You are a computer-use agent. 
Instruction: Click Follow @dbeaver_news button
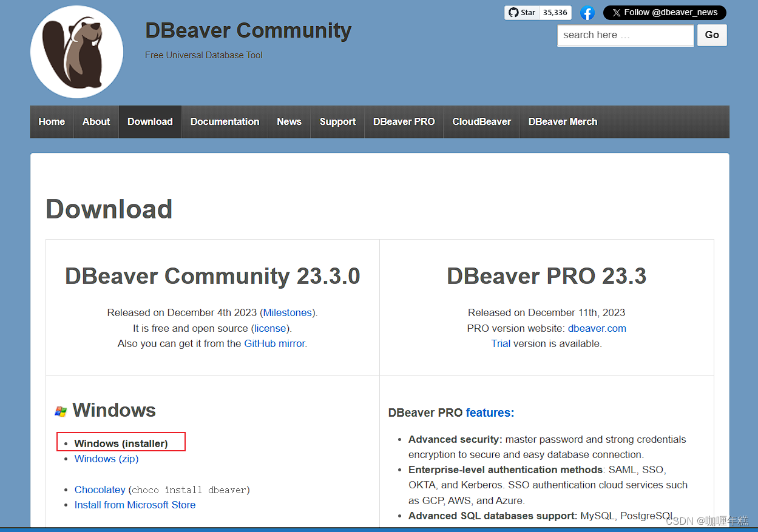tap(665, 13)
